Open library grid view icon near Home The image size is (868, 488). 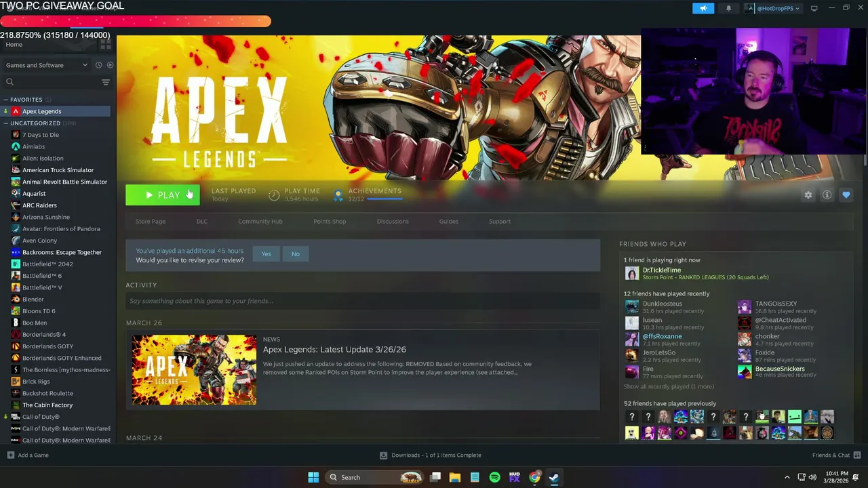[105, 44]
